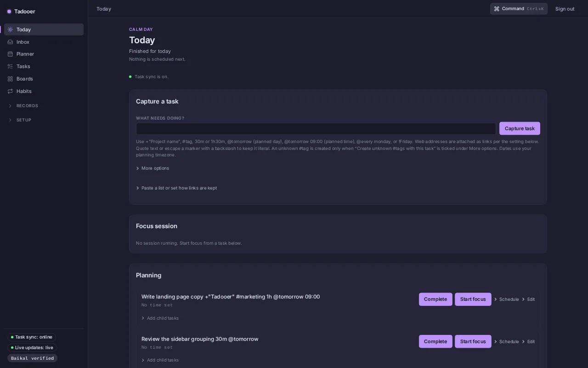Click the 'Task sync is on.' status text
The height and width of the screenshot is (368, 588).
[152, 77]
